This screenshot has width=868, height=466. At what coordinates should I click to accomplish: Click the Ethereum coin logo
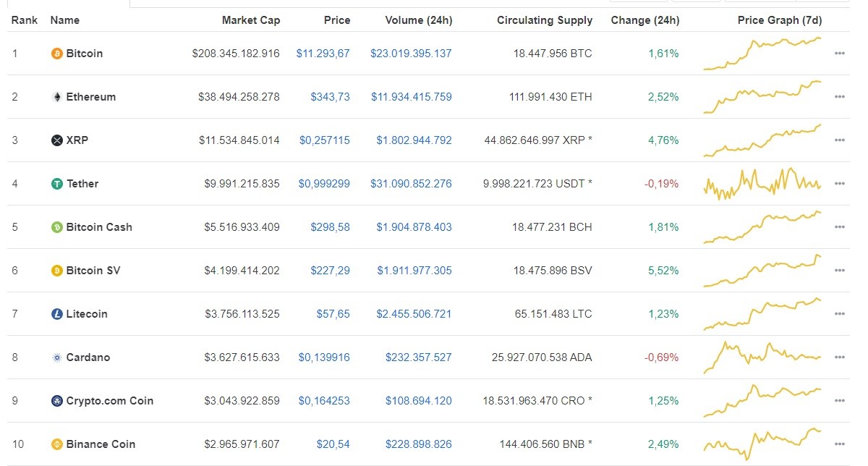(56, 96)
